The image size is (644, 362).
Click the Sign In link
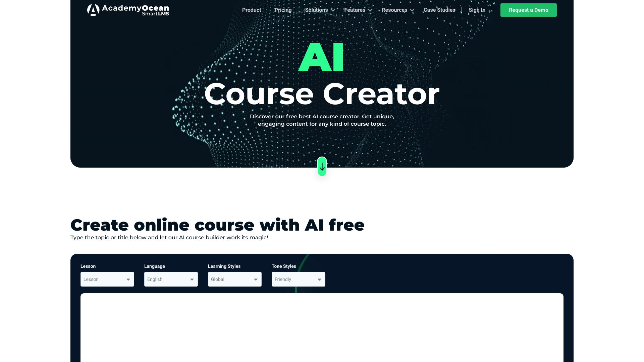(x=477, y=10)
